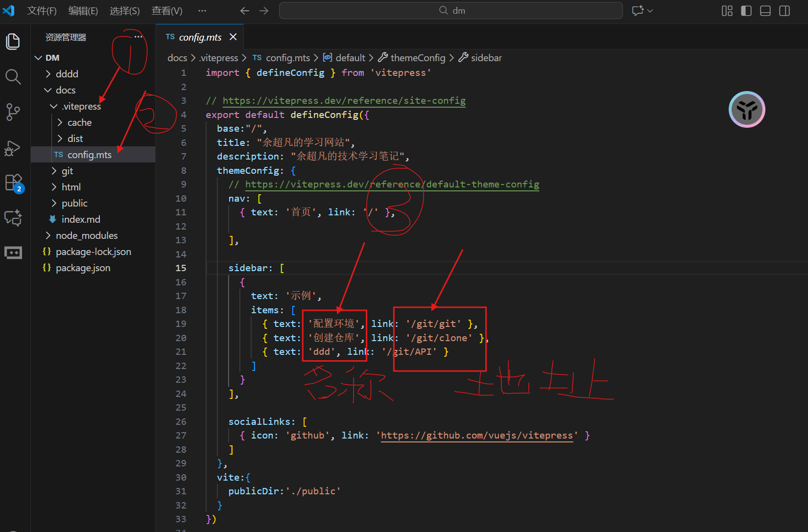The width and height of the screenshot is (808, 532).
Task: Open the 查看(V) menu
Action: coord(166,11)
